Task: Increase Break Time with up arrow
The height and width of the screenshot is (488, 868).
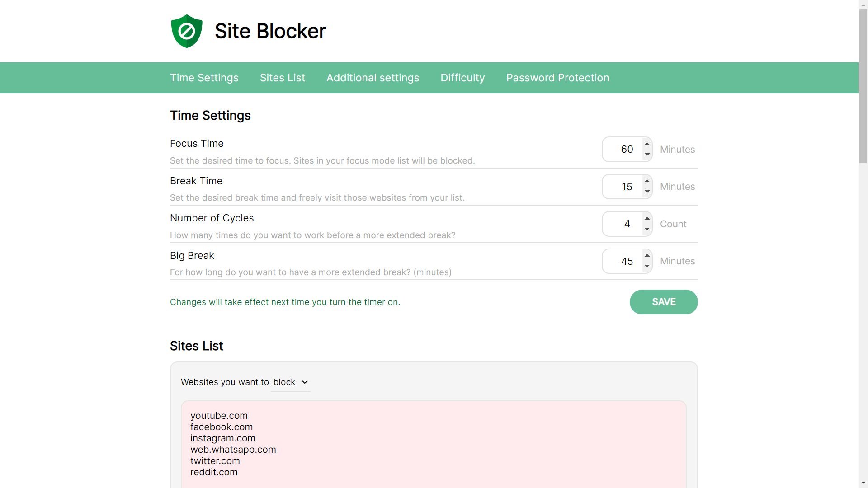Action: 647,181
